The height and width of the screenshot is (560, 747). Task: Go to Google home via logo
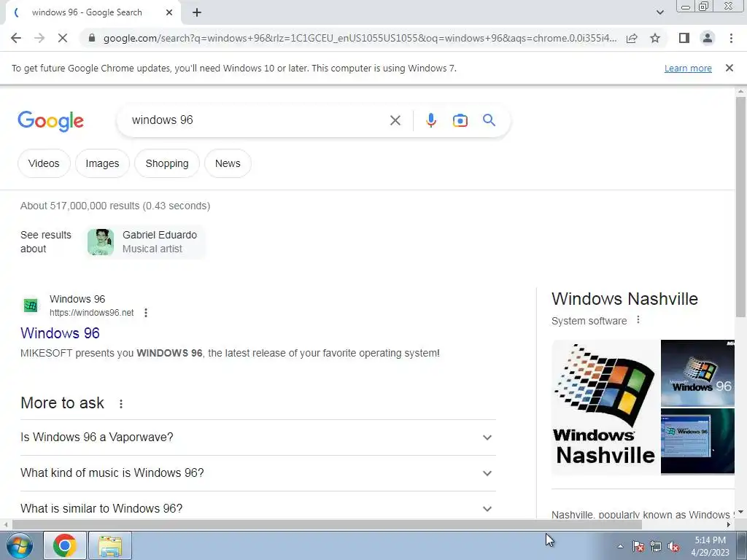point(50,121)
